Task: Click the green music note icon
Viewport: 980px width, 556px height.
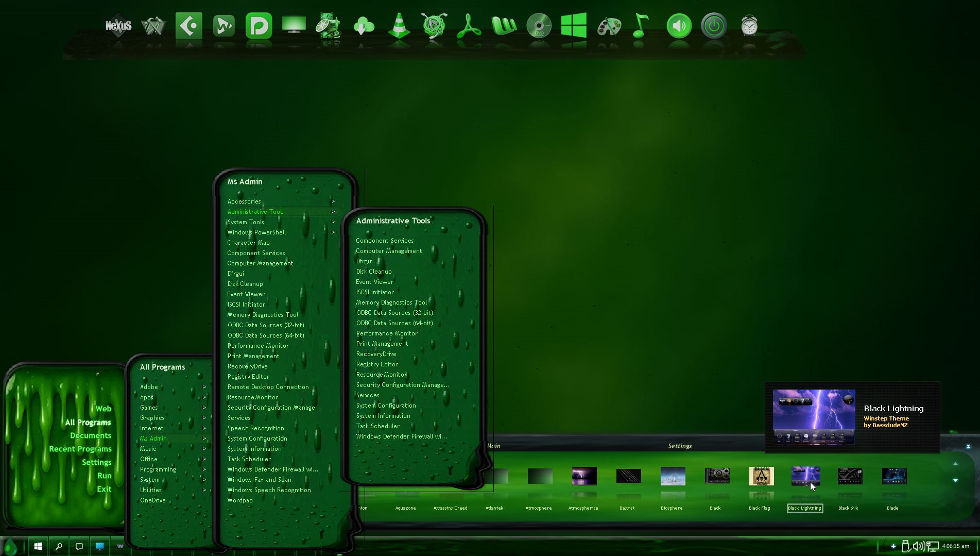Action: coord(640,26)
